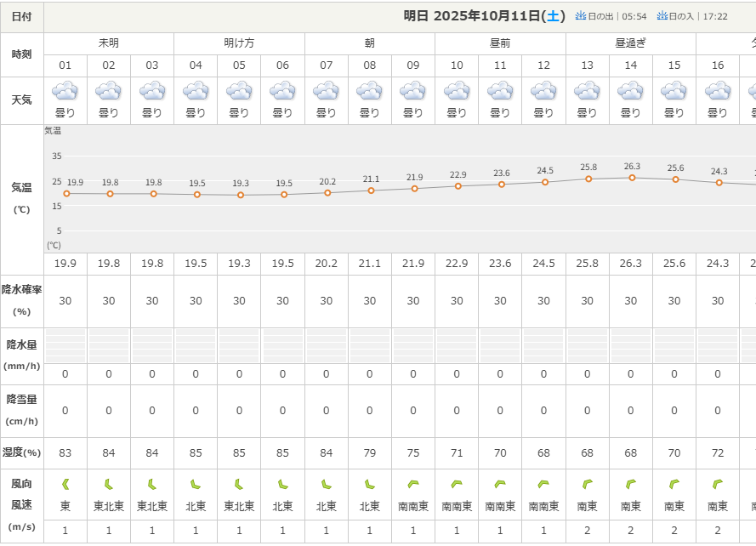Select the cloud icon under hour 07
Image resolution: width=756 pixels, height=546 pixels.
(x=327, y=91)
